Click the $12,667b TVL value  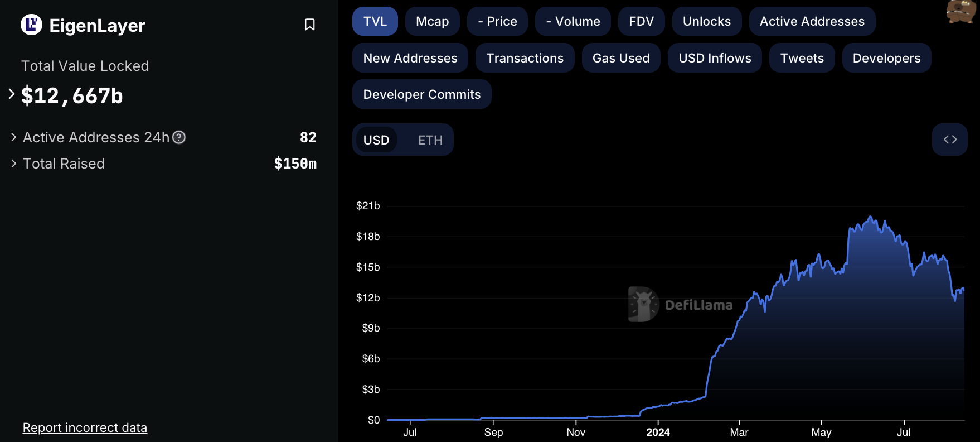click(x=72, y=96)
